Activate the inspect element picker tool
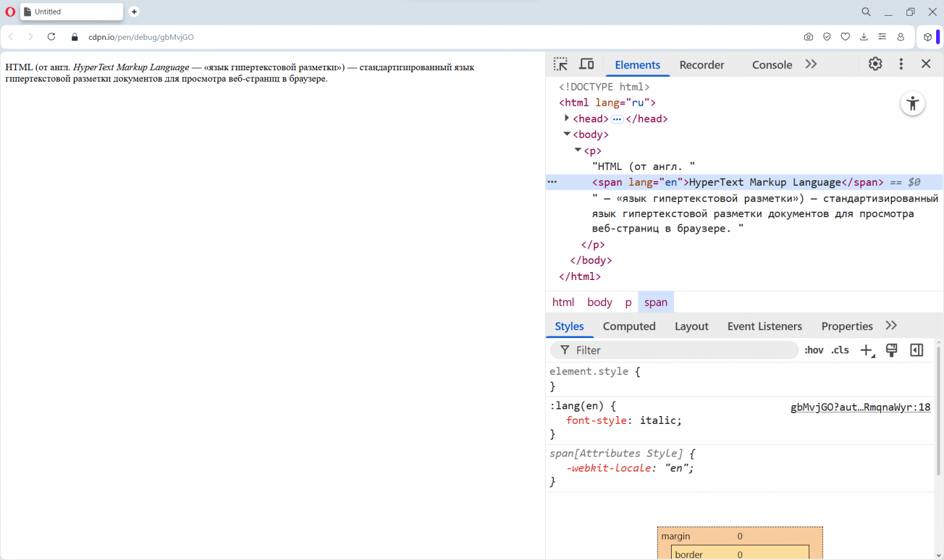 click(560, 64)
